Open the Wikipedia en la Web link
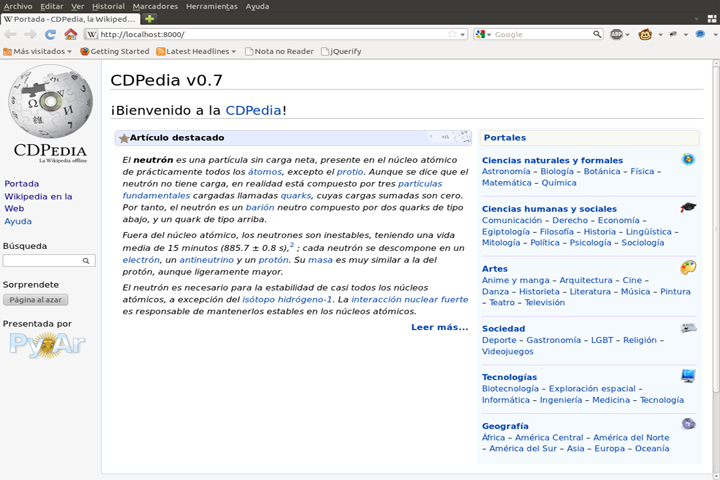 [x=38, y=202]
